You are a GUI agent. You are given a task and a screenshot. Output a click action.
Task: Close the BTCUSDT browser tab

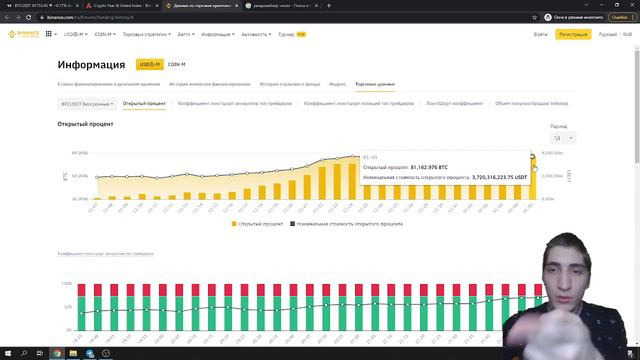point(77,6)
